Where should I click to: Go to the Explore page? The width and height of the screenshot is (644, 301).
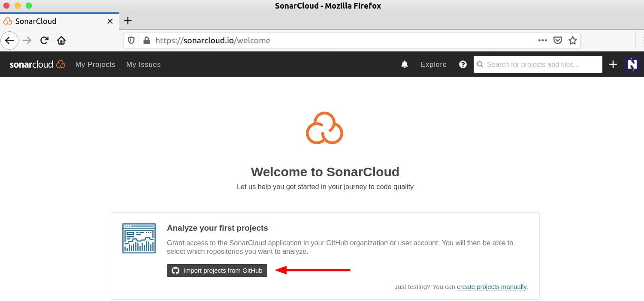(x=433, y=64)
